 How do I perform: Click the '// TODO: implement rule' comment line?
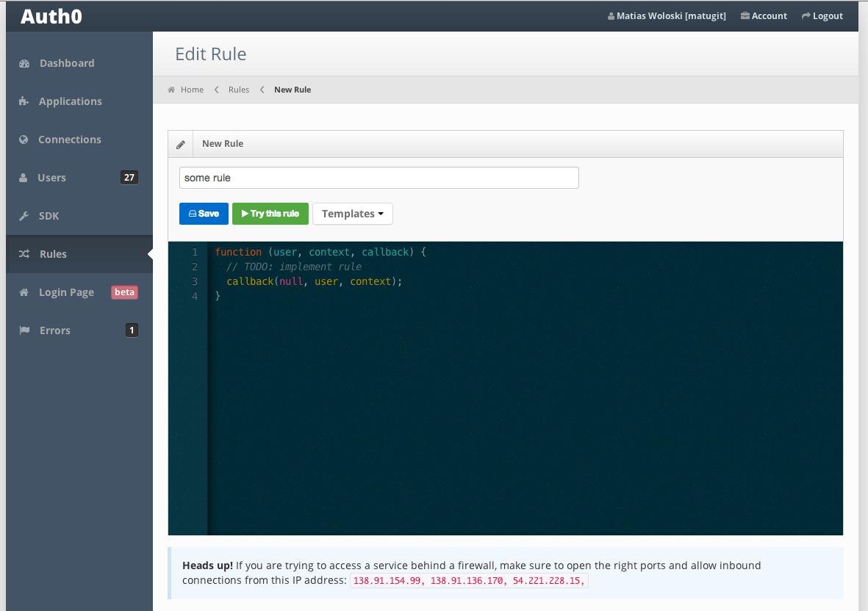(x=294, y=267)
